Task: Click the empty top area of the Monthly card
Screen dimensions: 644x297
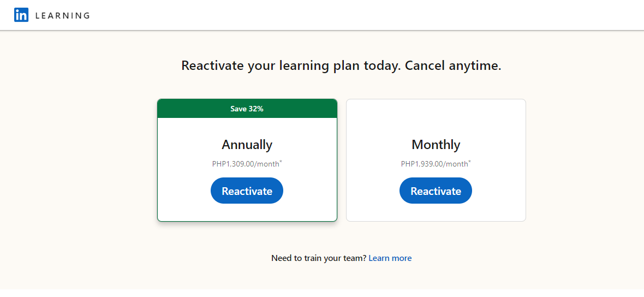Action: [436, 116]
